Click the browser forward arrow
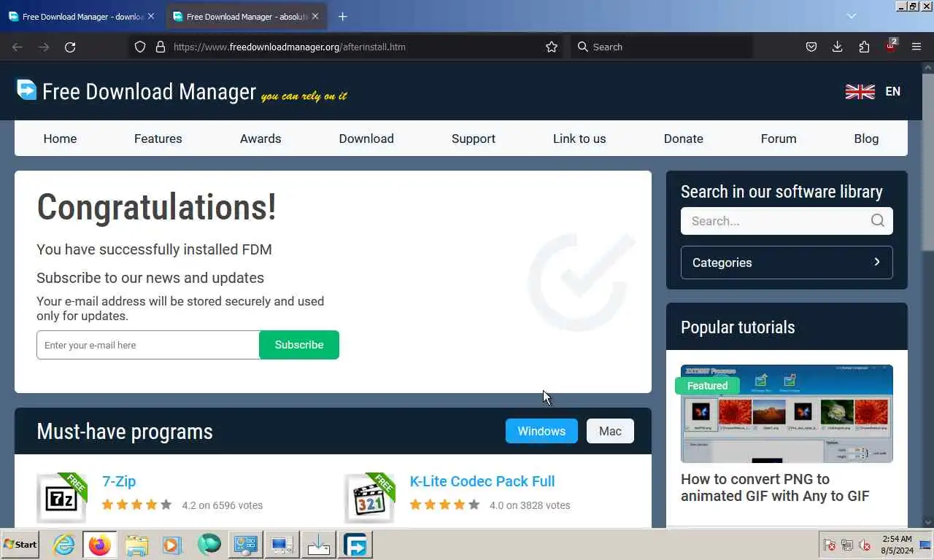This screenshot has width=934, height=560. (x=44, y=47)
